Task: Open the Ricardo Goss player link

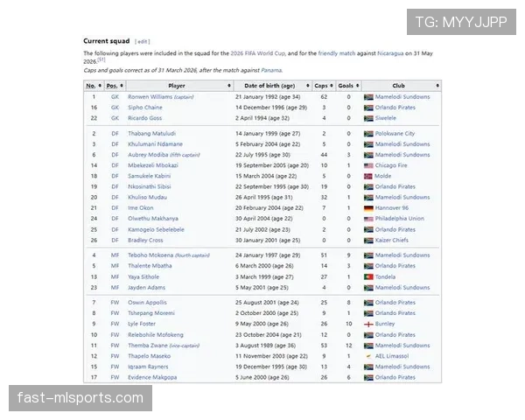Action: click(144, 118)
